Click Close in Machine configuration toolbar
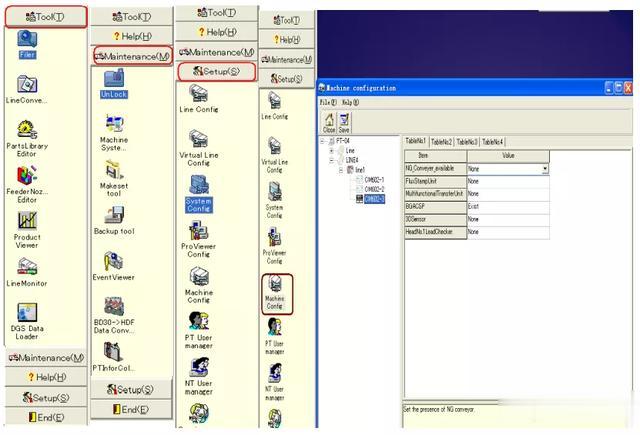640x435 pixels. point(329,123)
